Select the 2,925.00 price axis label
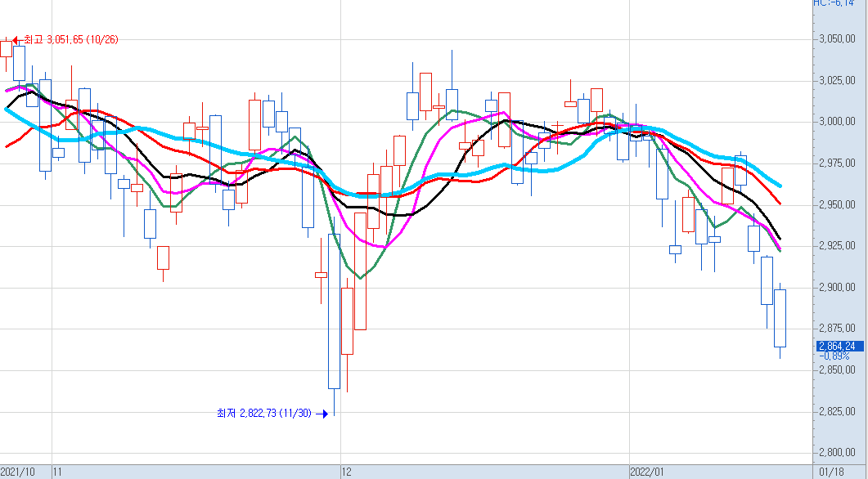 coord(836,245)
